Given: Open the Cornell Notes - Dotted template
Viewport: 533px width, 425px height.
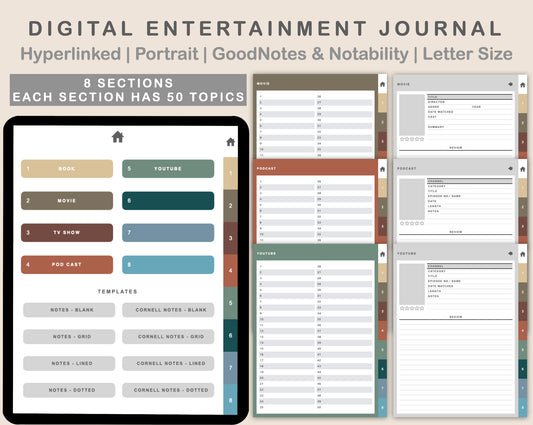Looking at the screenshot, I should point(168,390).
